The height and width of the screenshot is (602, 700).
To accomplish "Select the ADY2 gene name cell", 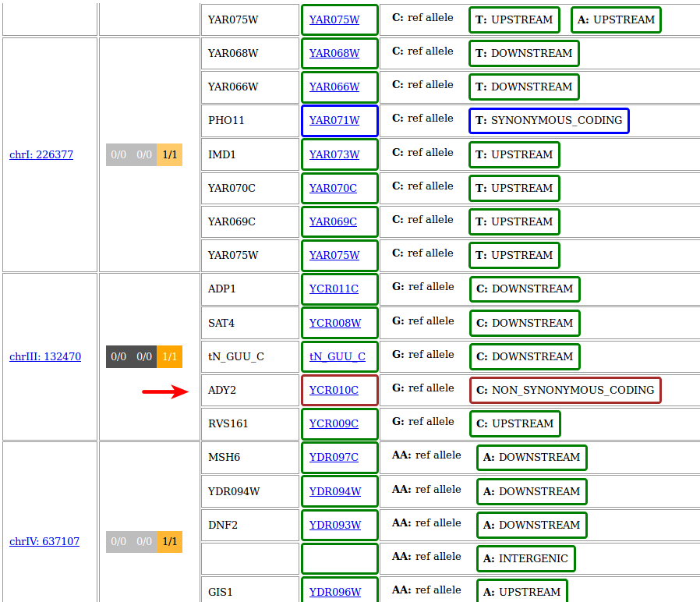I will (250, 390).
